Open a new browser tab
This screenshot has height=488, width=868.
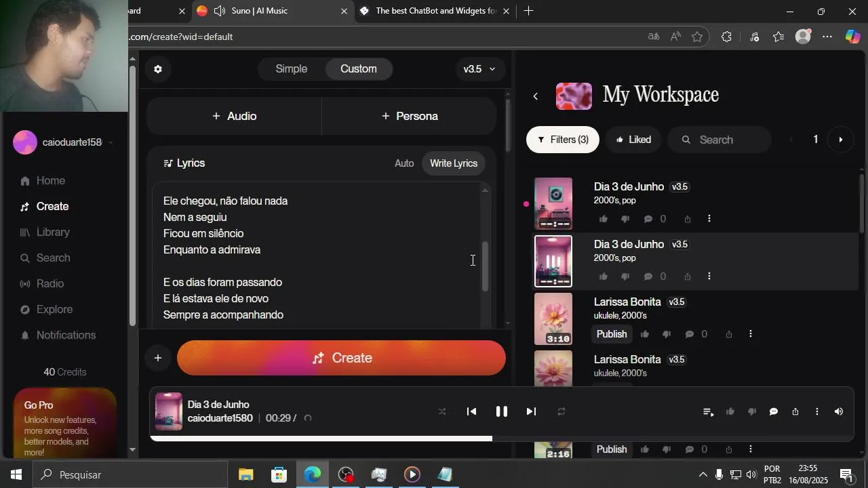528,11
